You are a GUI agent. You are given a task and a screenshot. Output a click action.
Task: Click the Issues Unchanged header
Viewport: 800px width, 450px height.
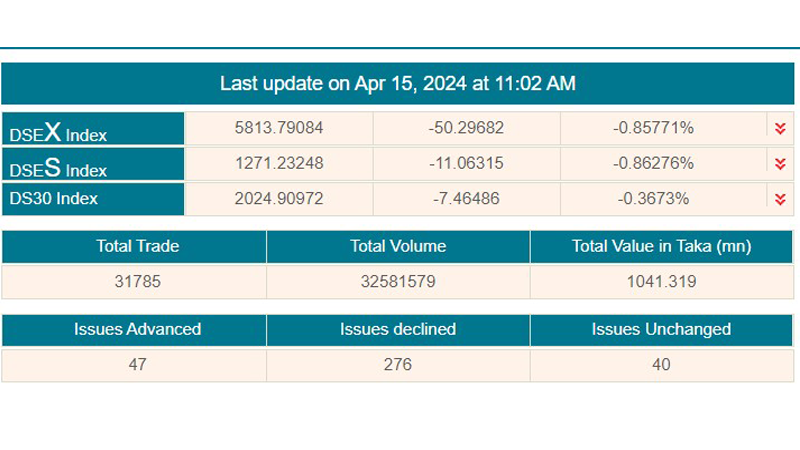pos(661,329)
